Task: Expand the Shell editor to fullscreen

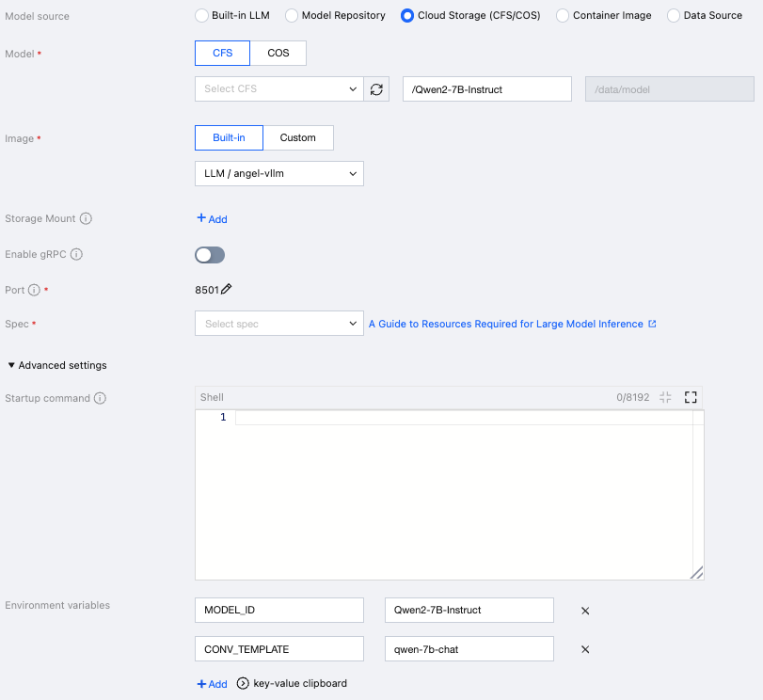Action: [691, 397]
